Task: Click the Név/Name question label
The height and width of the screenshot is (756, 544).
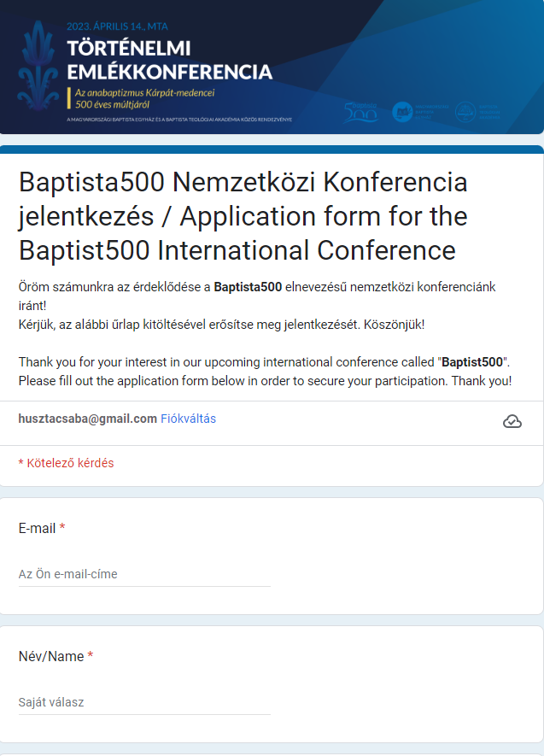Action: click(x=51, y=656)
